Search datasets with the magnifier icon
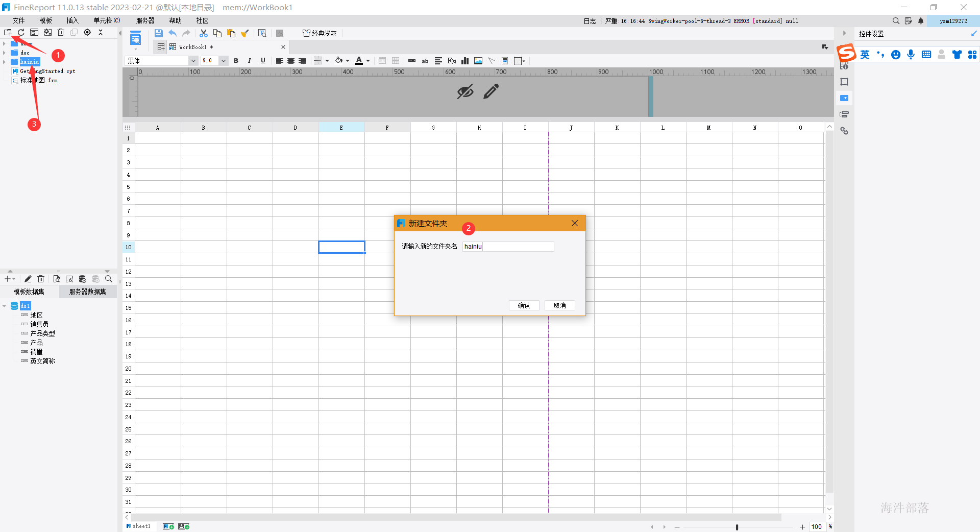 (109, 279)
